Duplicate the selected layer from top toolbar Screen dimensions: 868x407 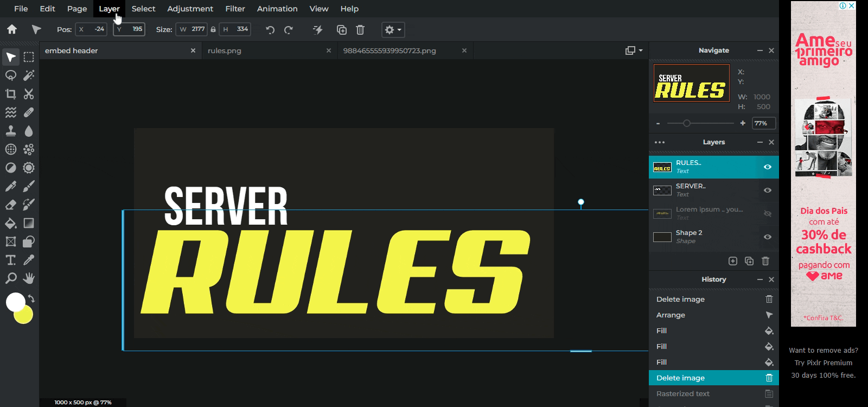point(342,30)
